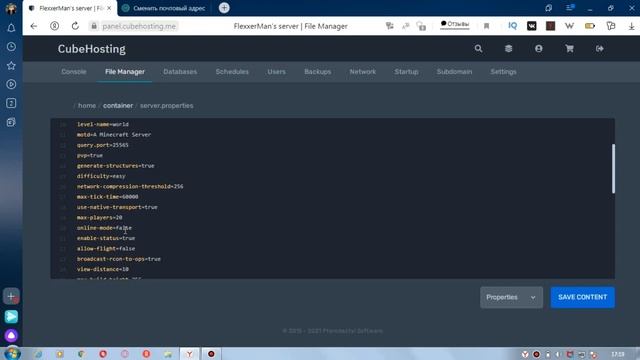
Task: Open the Schedules tab
Action: (x=232, y=71)
